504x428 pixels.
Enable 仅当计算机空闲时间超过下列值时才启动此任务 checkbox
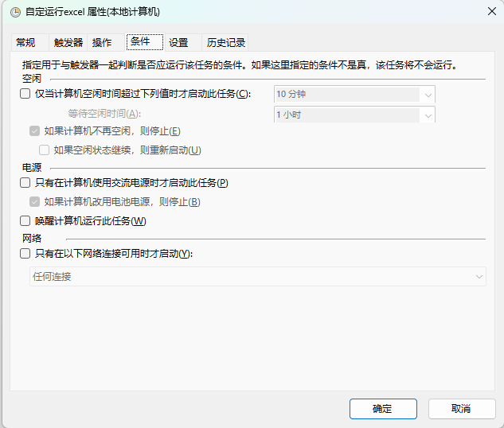[x=25, y=94]
